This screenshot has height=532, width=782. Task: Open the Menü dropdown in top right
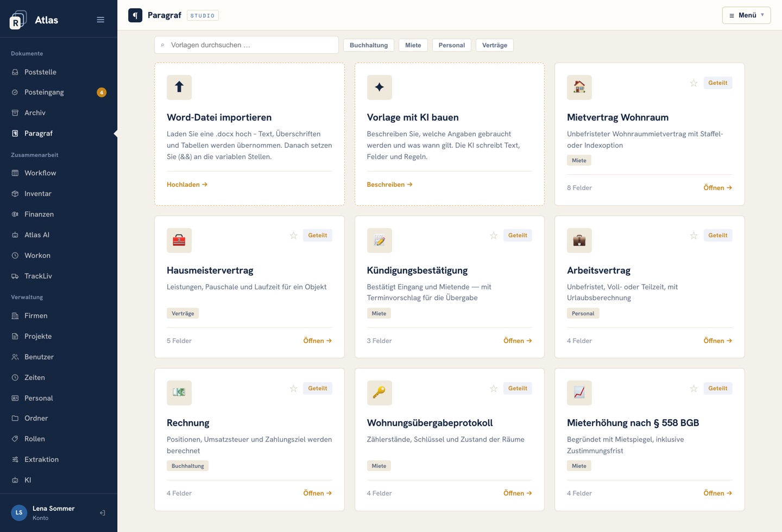(746, 15)
